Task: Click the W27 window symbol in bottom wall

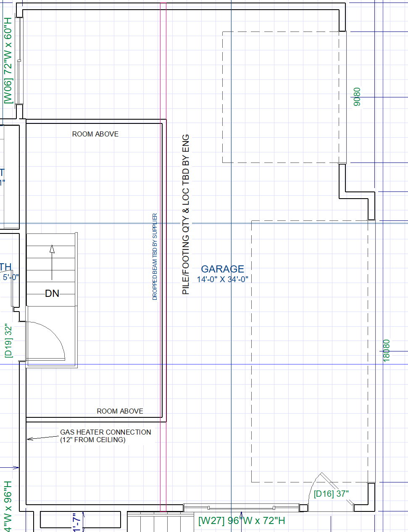Action: click(x=241, y=508)
